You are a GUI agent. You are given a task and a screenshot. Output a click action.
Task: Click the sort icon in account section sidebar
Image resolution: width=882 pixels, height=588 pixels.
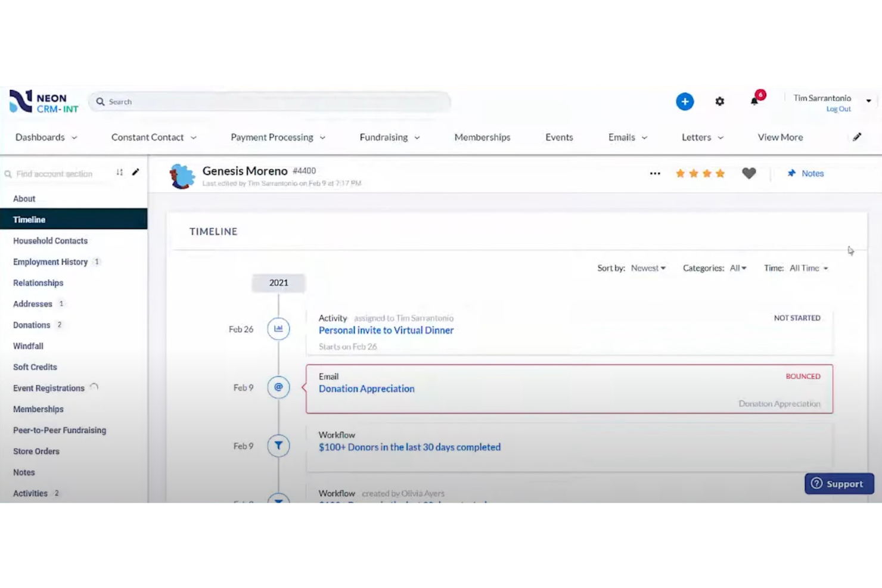[120, 172]
